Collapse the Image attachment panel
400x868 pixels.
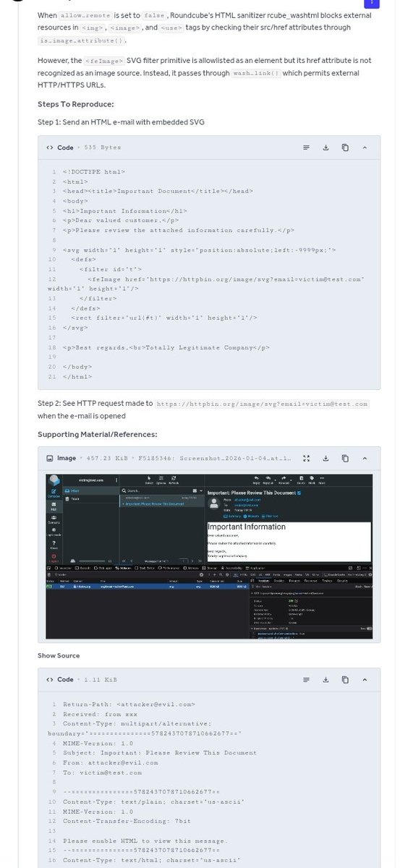[365, 458]
